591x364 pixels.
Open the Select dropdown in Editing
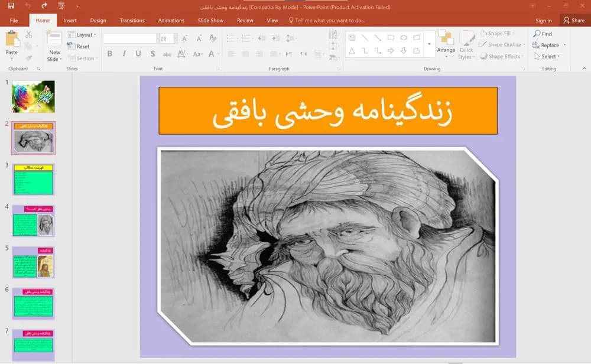[x=547, y=57]
